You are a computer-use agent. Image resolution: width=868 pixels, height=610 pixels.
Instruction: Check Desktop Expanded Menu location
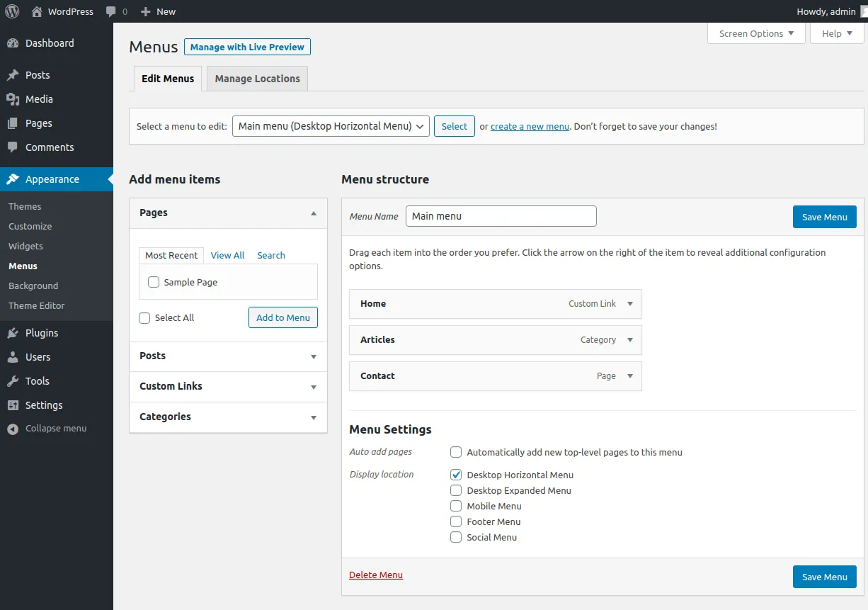(456, 490)
